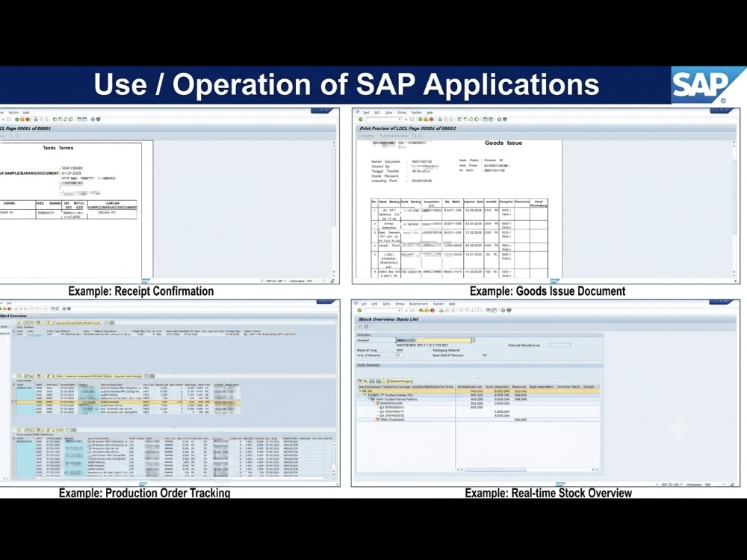Click refresh icon under Stock Overview: Basic List title
The width and height of the screenshot is (747, 560).
pyautogui.click(x=366, y=327)
